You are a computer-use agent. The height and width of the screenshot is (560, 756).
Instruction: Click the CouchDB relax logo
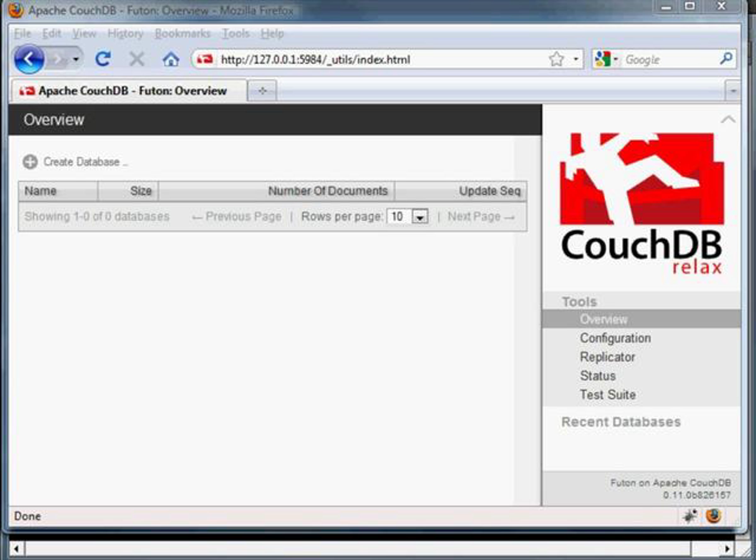642,203
